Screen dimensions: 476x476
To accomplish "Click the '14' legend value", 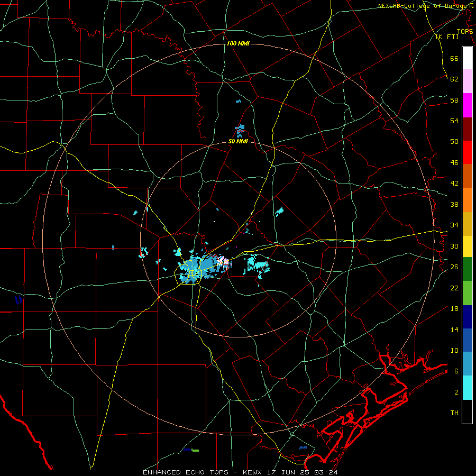I will pyautogui.click(x=454, y=329).
